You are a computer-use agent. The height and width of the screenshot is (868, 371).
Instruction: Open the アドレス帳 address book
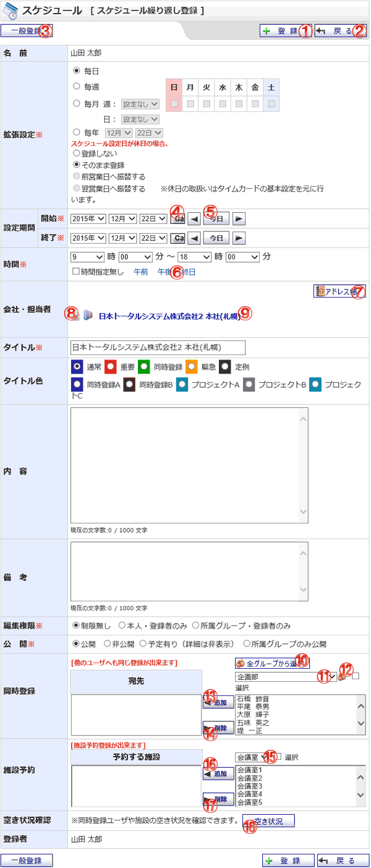pos(339,291)
